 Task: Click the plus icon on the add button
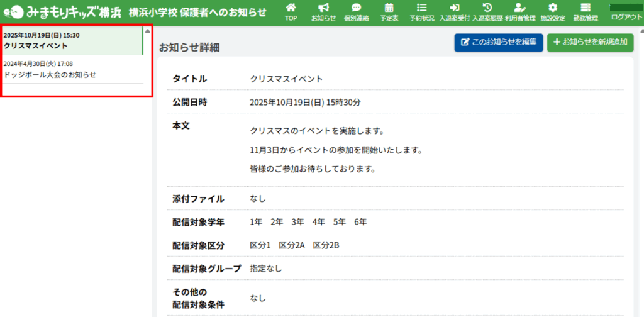[x=557, y=42]
